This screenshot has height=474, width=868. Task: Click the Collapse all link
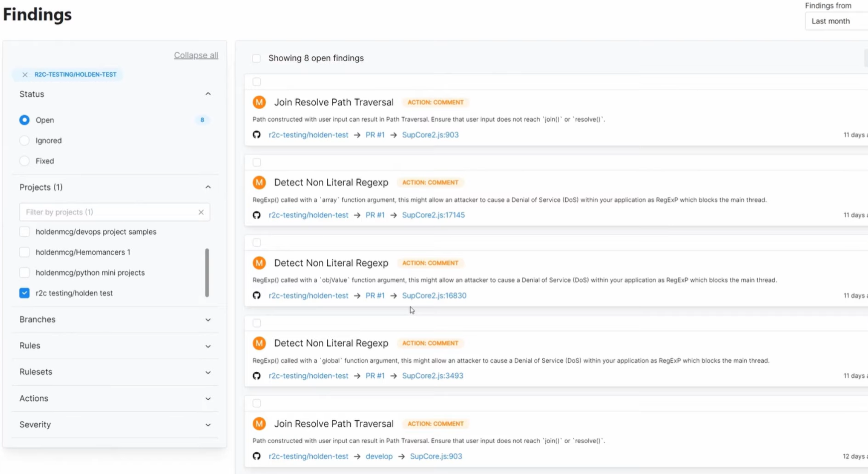(x=196, y=55)
